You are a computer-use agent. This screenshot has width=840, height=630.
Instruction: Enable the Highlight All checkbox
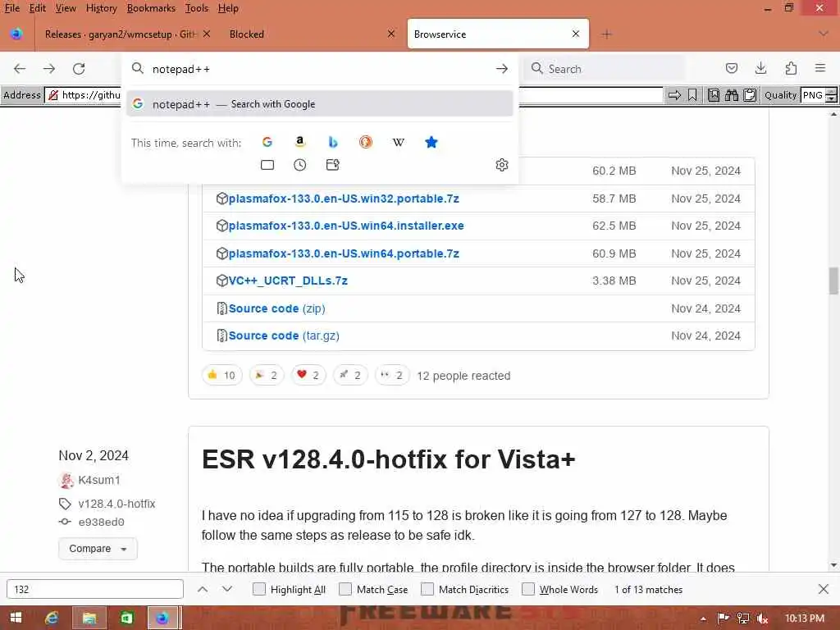coord(258,589)
